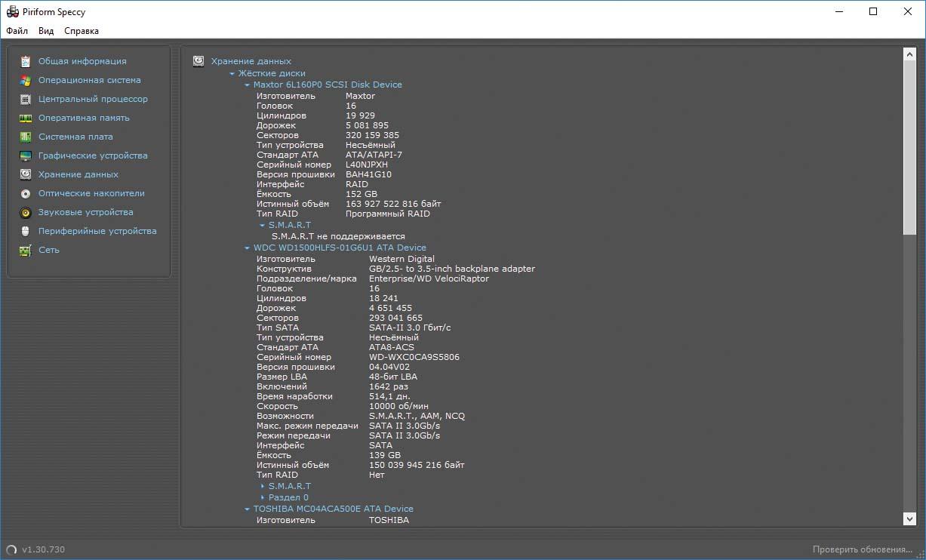Click the Системная плата motherboard icon
Viewport: 926px width, 560px height.
[26, 137]
